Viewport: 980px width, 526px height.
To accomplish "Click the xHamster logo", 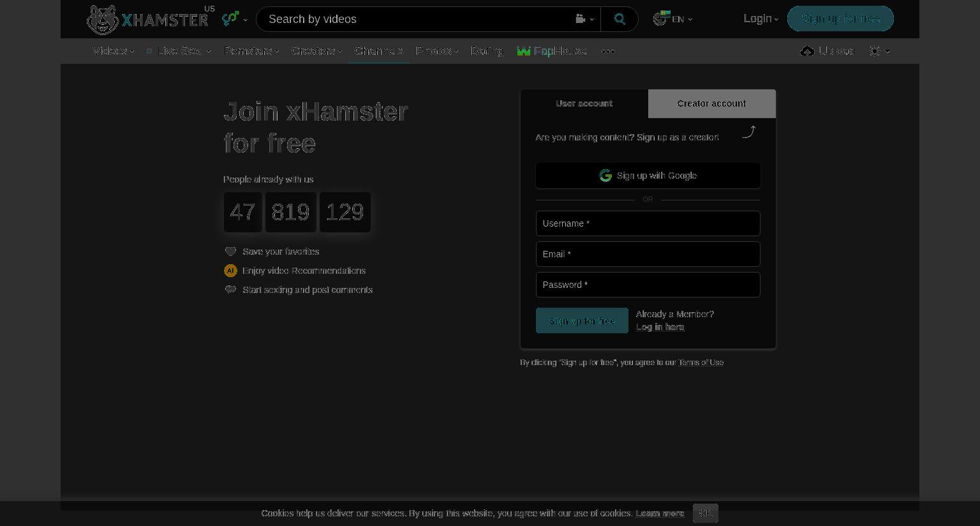I will [x=147, y=19].
